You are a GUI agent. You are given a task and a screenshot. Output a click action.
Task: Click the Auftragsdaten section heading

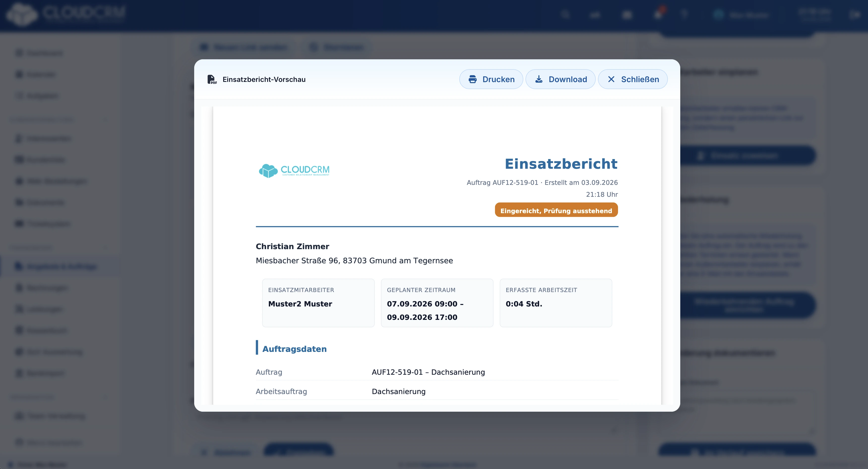[294, 349]
